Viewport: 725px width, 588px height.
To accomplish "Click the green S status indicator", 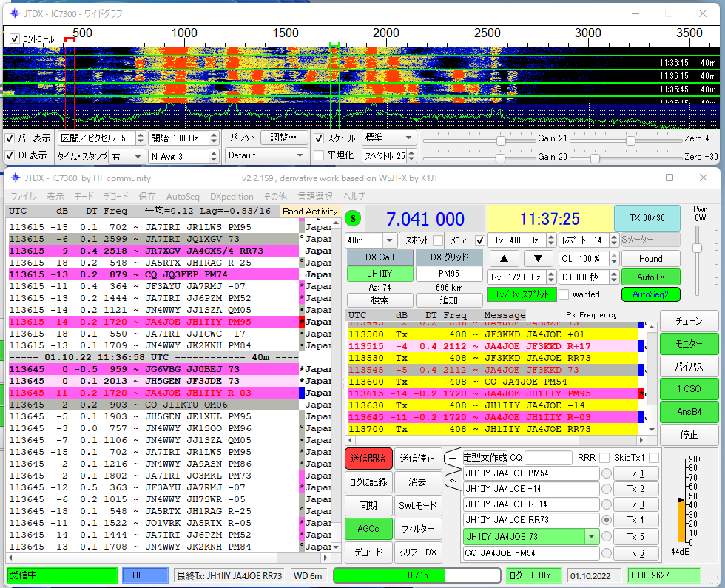I will pos(354,218).
